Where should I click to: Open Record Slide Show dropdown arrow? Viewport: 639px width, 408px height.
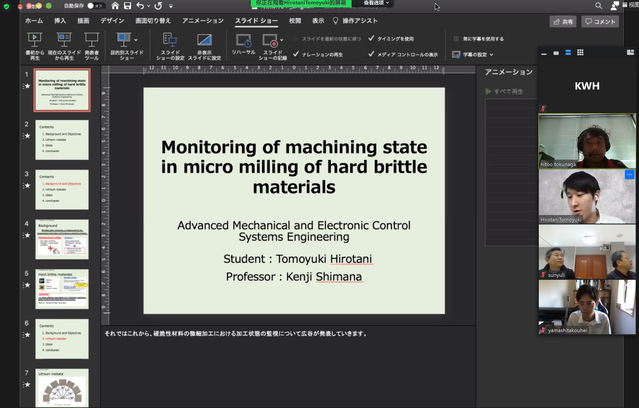(282, 41)
